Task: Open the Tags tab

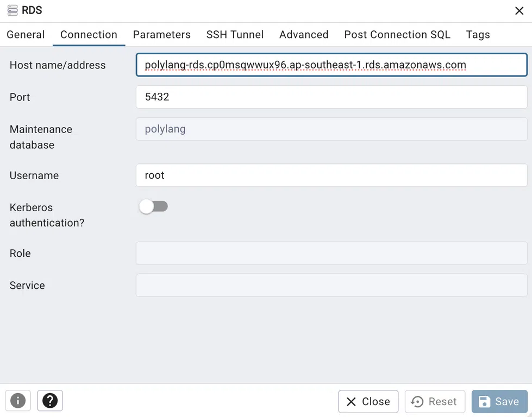Action: click(x=478, y=35)
